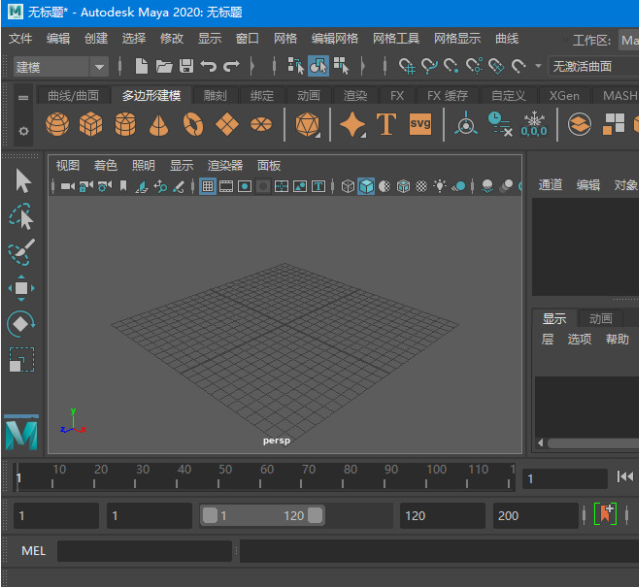Create a polygon sphere from shelf

(x=57, y=124)
